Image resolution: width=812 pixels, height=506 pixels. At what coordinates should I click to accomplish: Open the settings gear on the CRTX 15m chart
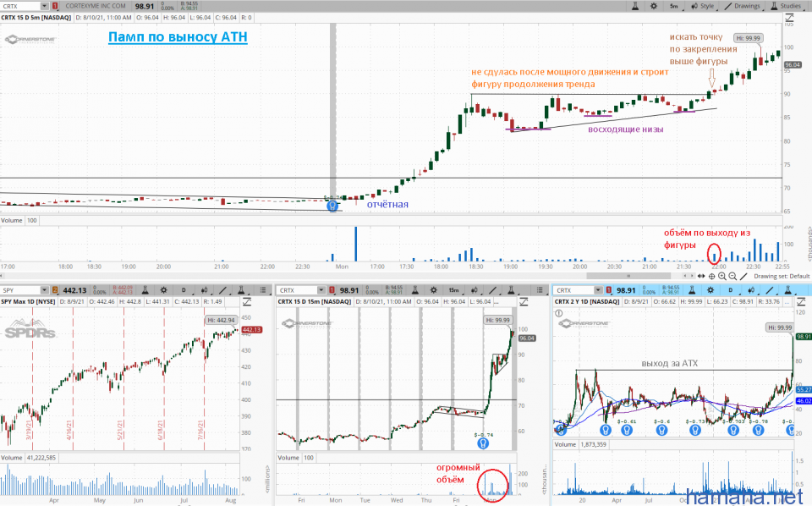pos(434,290)
